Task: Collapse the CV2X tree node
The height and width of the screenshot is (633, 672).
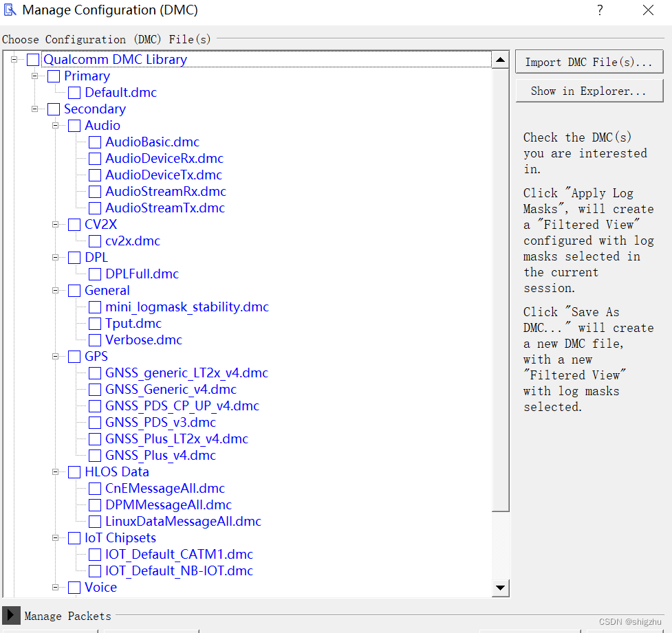Action: point(55,225)
